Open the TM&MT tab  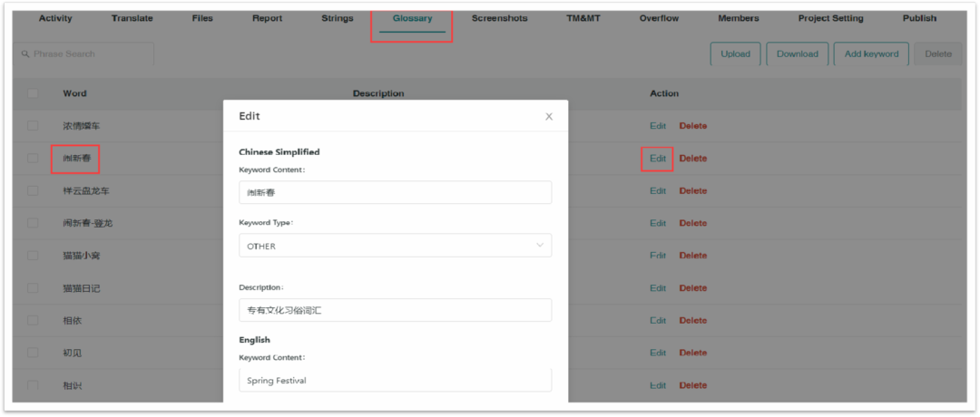click(x=583, y=19)
